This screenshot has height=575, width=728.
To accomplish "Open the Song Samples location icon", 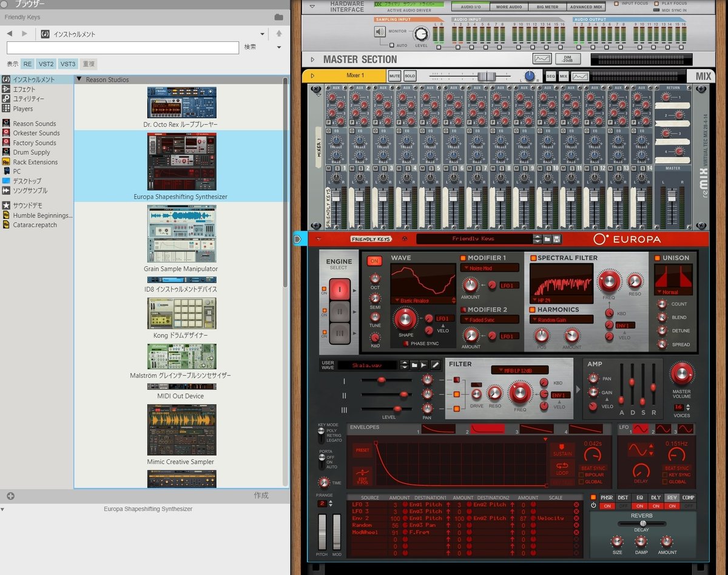I will (6, 190).
